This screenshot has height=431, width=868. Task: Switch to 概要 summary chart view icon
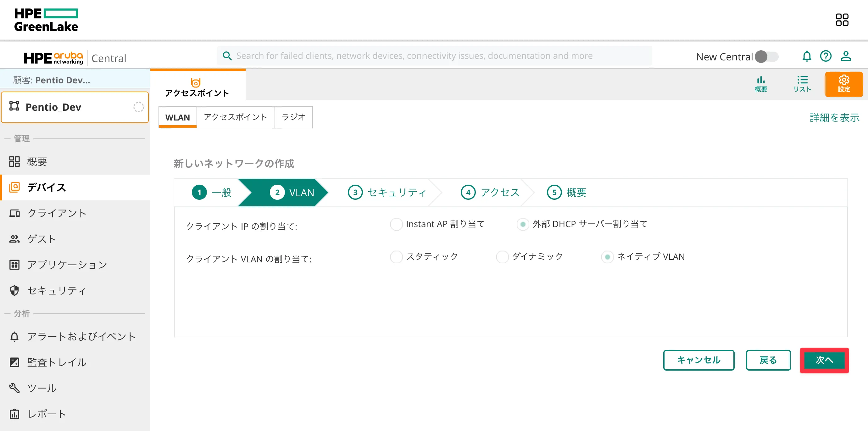(760, 84)
